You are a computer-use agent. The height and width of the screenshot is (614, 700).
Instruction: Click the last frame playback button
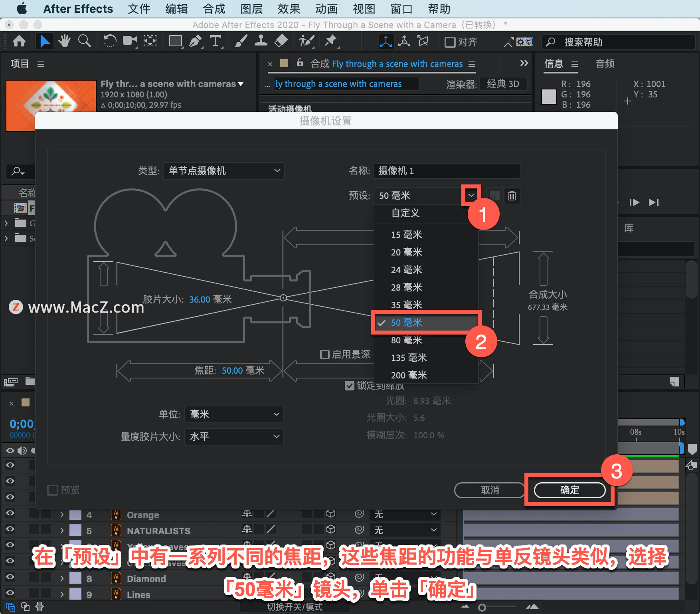pyautogui.click(x=654, y=202)
